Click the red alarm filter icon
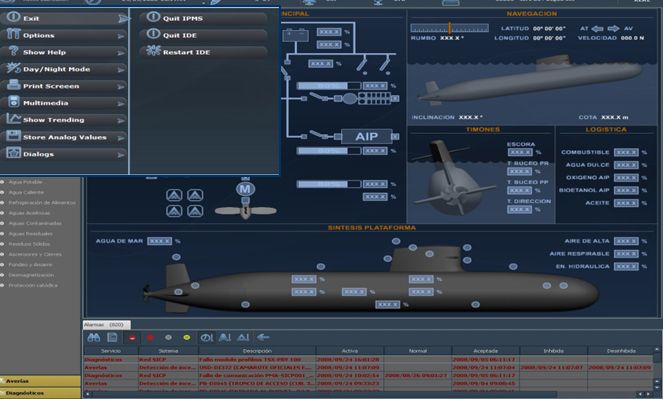The width and height of the screenshot is (663, 399). pyautogui.click(x=150, y=338)
